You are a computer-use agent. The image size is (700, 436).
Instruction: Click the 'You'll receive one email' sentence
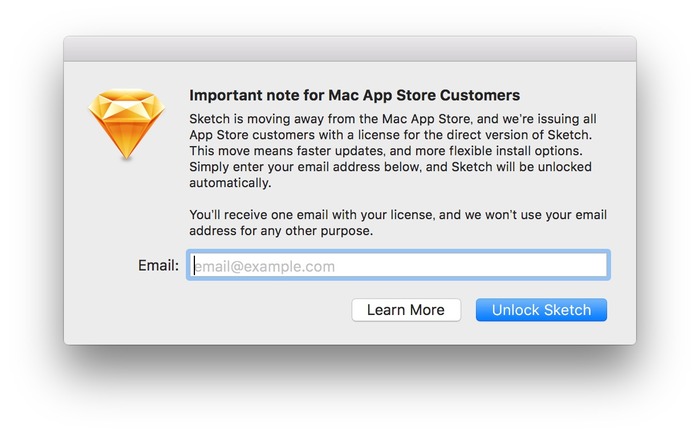click(x=398, y=215)
